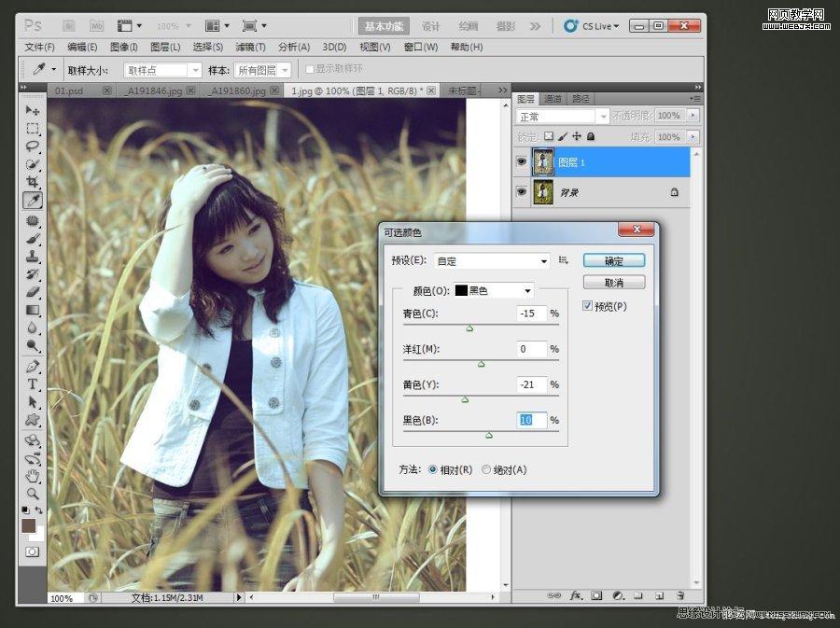This screenshot has width=840, height=628.
Task: Select the 绝对(A) radio button
Action: coord(486,469)
